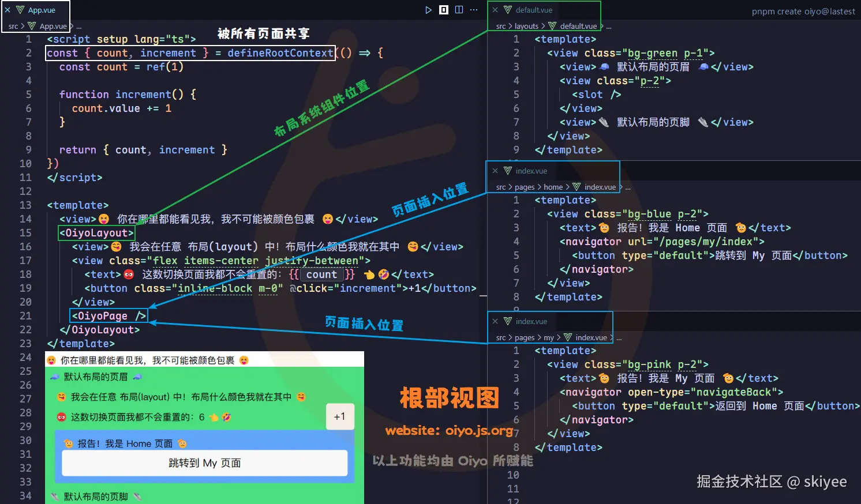Split the editor with the two-column icon
The width and height of the screenshot is (861, 504).
459,10
